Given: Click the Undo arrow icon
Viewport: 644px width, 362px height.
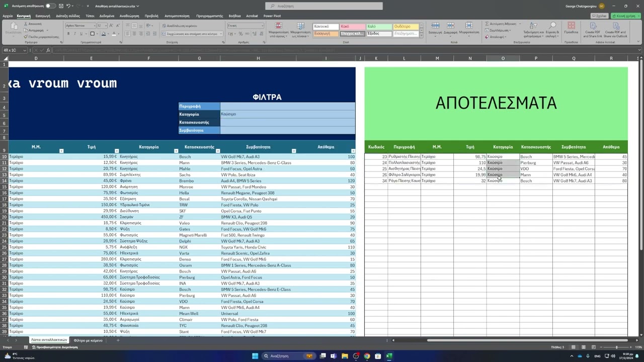Looking at the screenshot, I should click(68, 6).
